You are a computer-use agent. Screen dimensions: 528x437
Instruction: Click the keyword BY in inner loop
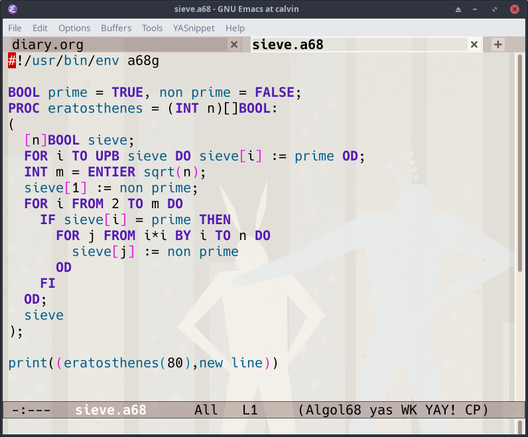(x=183, y=236)
